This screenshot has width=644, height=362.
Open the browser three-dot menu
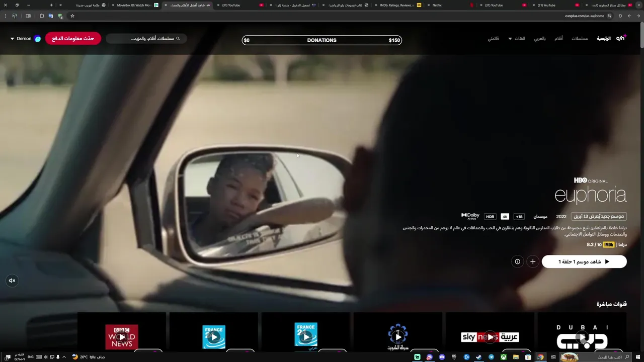tap(5, 16)
